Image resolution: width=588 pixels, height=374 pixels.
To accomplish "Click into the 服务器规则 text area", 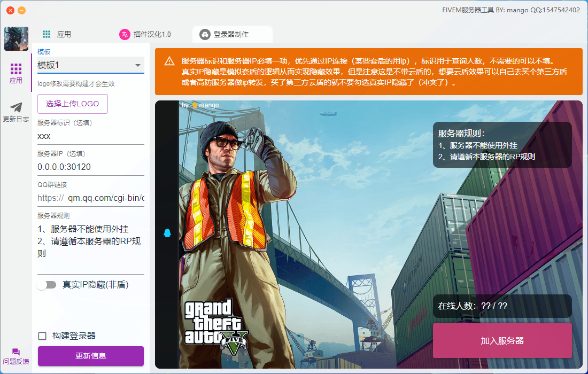I will (91, 247).
